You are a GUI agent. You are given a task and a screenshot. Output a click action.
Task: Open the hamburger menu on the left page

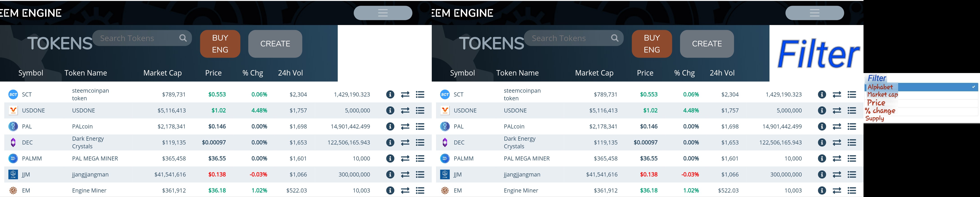point(383,13)
